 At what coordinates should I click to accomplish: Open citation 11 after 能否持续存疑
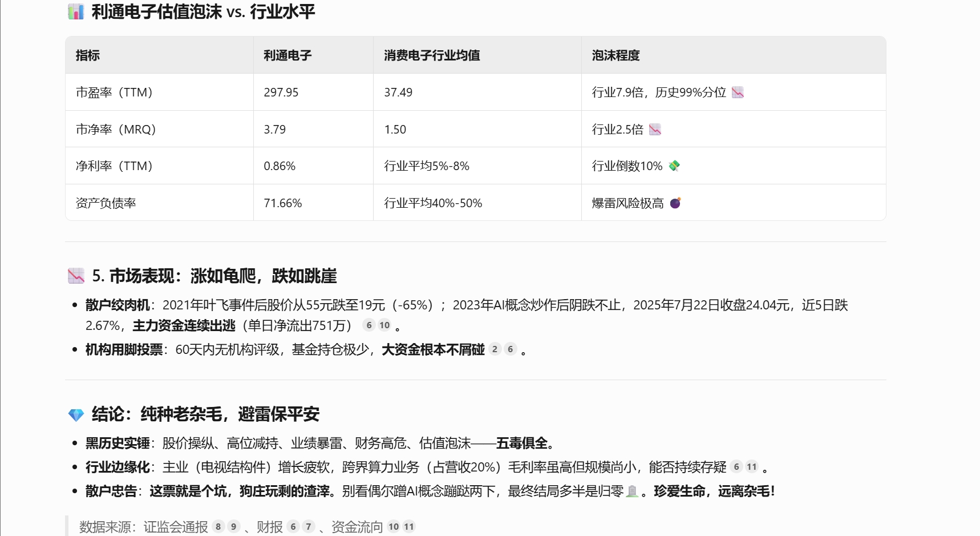pyautogui.click(x=752, y=467)
